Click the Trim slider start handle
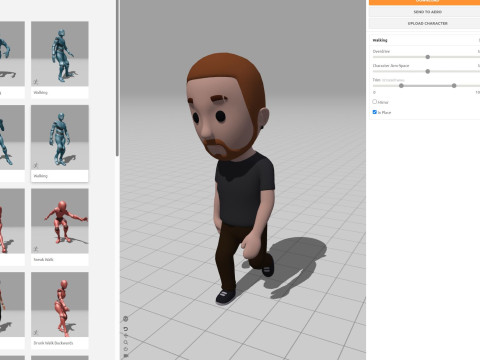 point(401,86)
